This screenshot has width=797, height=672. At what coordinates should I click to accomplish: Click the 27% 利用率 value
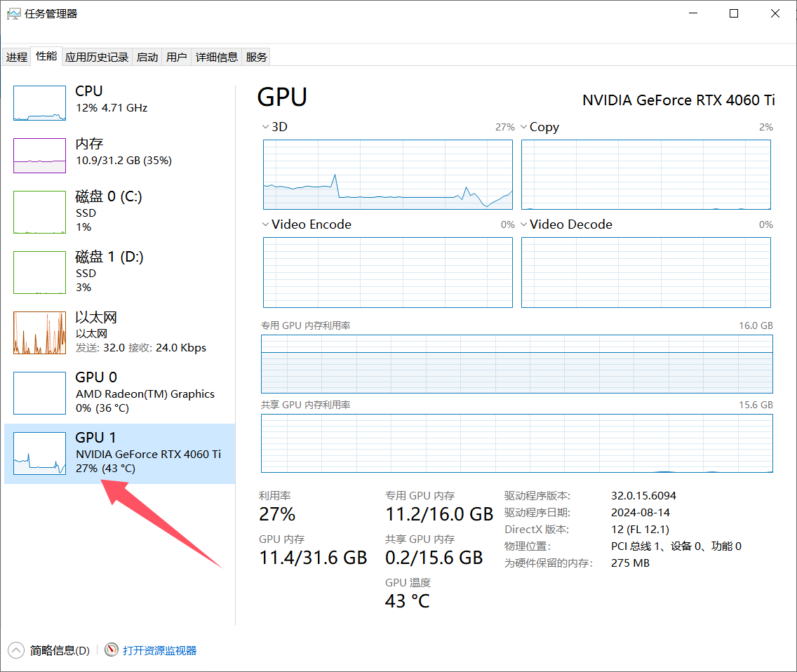tap(277, 514)
